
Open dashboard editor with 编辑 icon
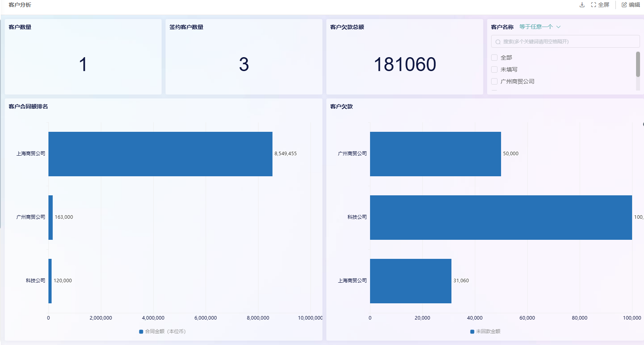pos(631,5)
